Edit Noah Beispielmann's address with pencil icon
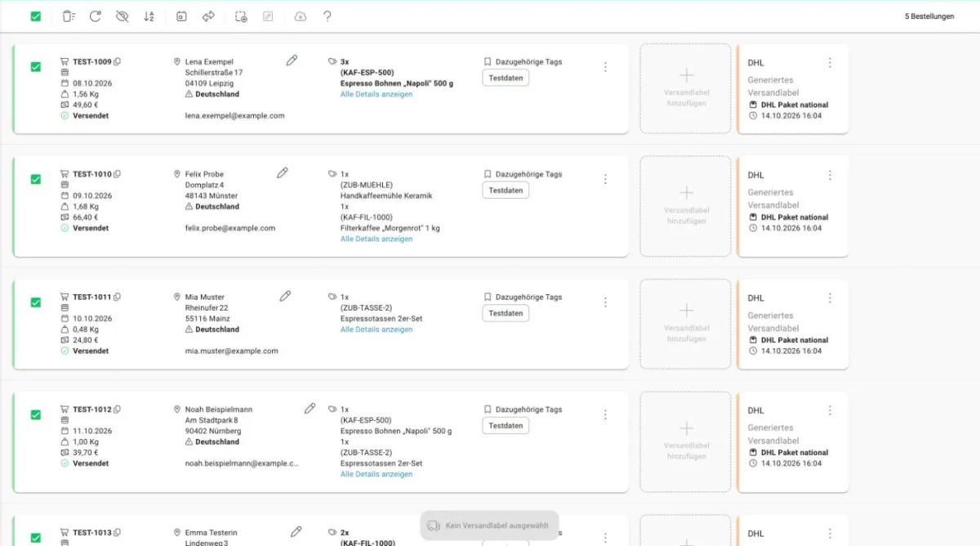 [310, 408]
